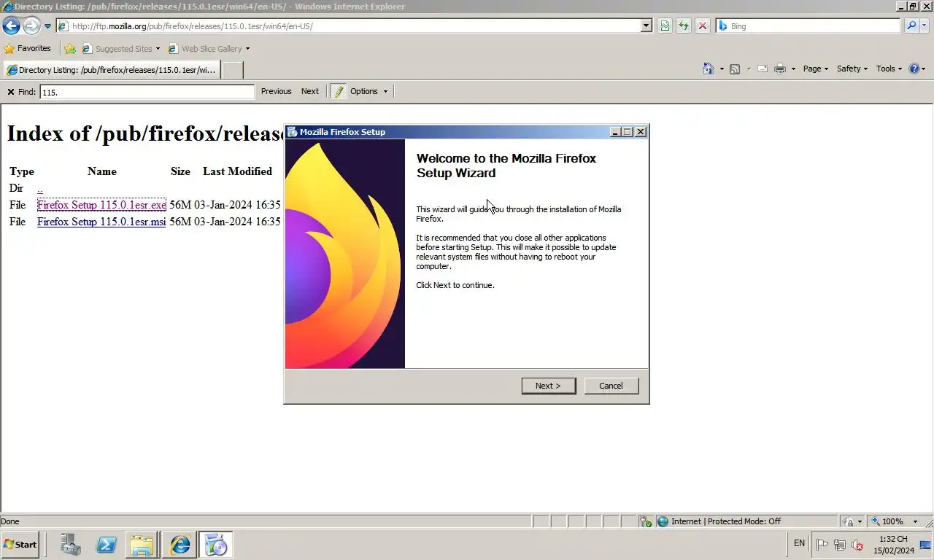Open Windows Explorer folder in taskbar
This screenshot has height=560, width=934.
(142, 545)
